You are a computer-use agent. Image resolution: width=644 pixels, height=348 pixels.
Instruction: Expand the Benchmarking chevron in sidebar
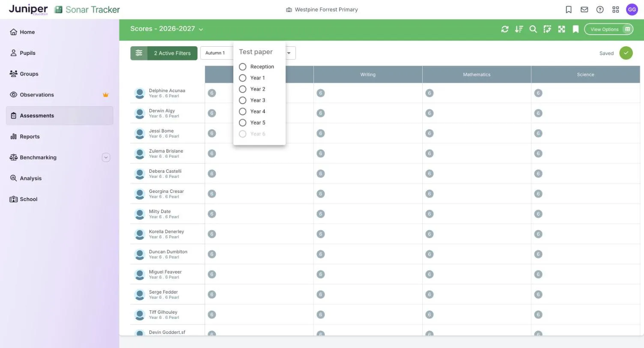tap(106, 157)
